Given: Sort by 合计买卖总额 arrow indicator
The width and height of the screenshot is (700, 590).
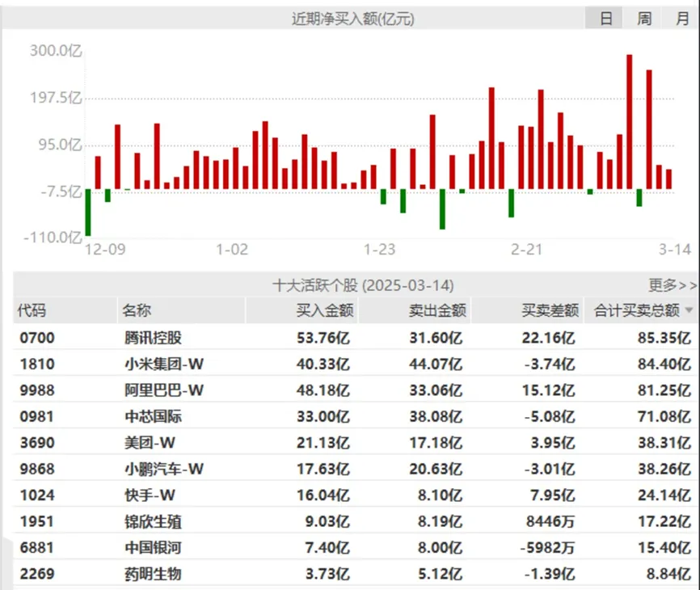Looking at the screenshot, I should coord(689,310).
